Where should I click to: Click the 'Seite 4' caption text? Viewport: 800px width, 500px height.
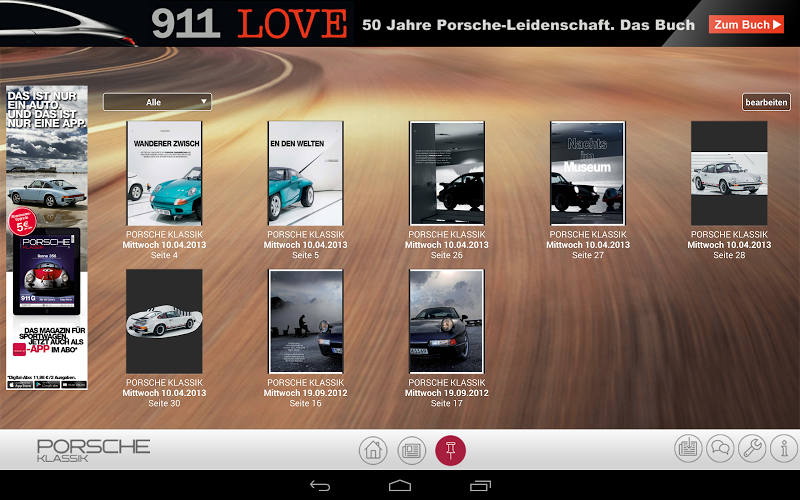pyautogui.click(x=164, y=255)
